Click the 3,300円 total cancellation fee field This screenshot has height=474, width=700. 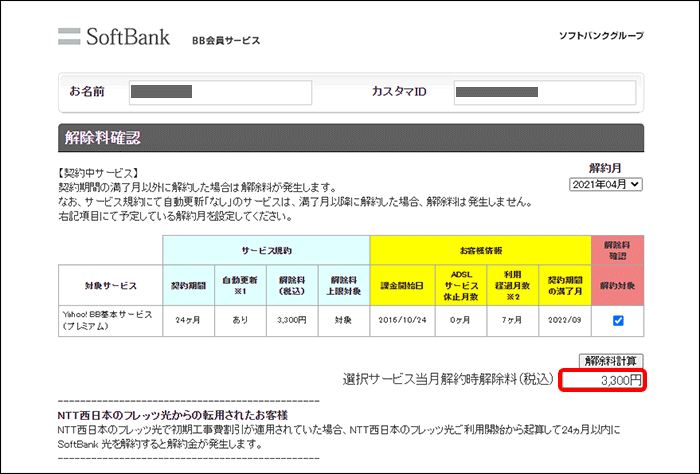pyautogui.click(x=602, y=381)
